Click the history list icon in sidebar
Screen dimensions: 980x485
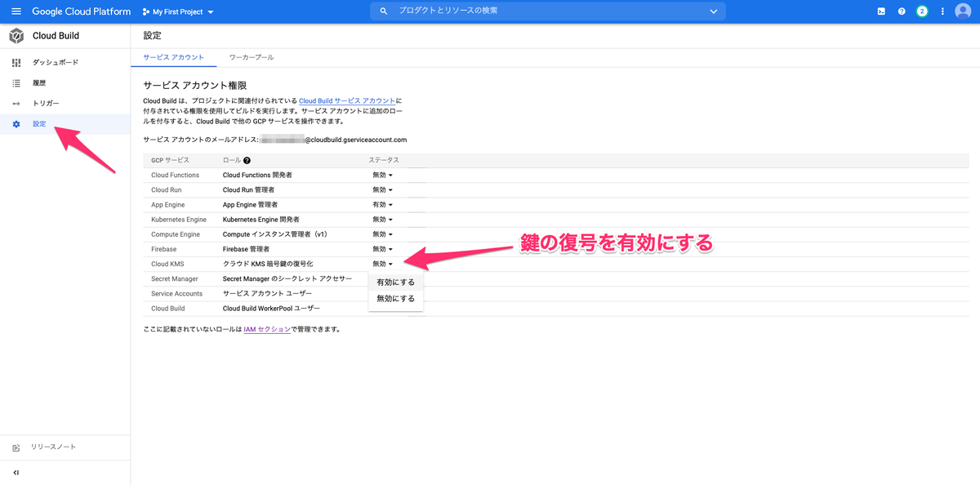[16, 82]
